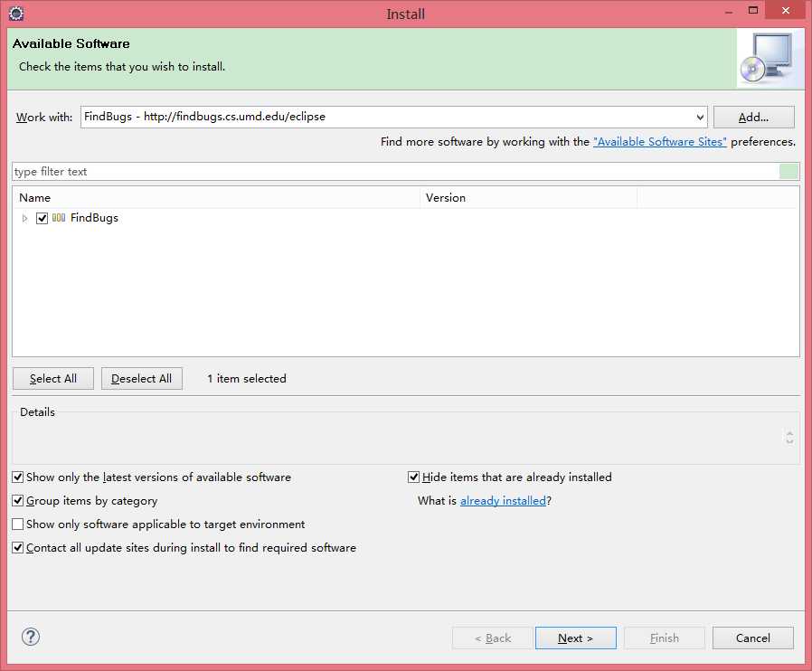The height and width of the screenshot is (671, 812).
Task: Uncheck the FindBugs checkbox in the list
Action: point(42,218)
